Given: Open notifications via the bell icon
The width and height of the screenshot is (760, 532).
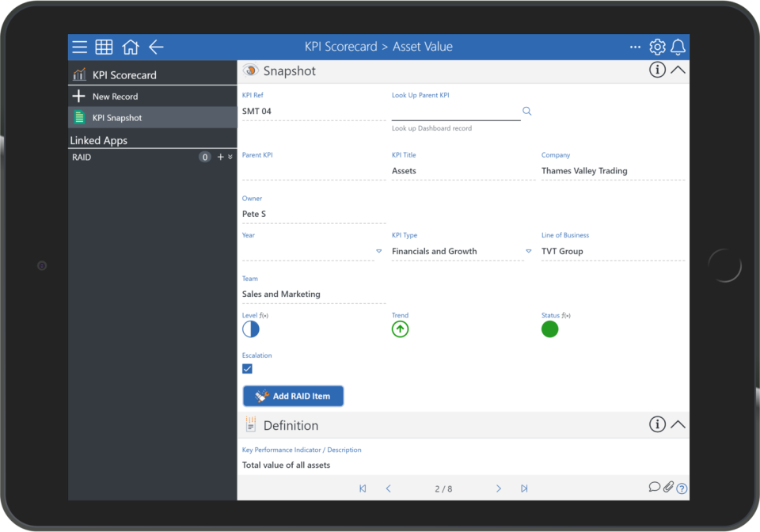Looking at the screenshot, I should click(x=678, y=47).
